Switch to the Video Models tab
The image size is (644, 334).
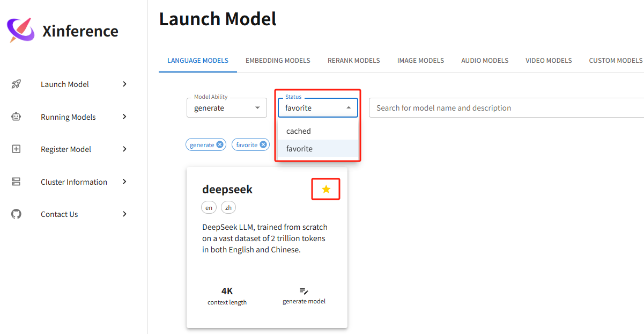click(549, 61)
